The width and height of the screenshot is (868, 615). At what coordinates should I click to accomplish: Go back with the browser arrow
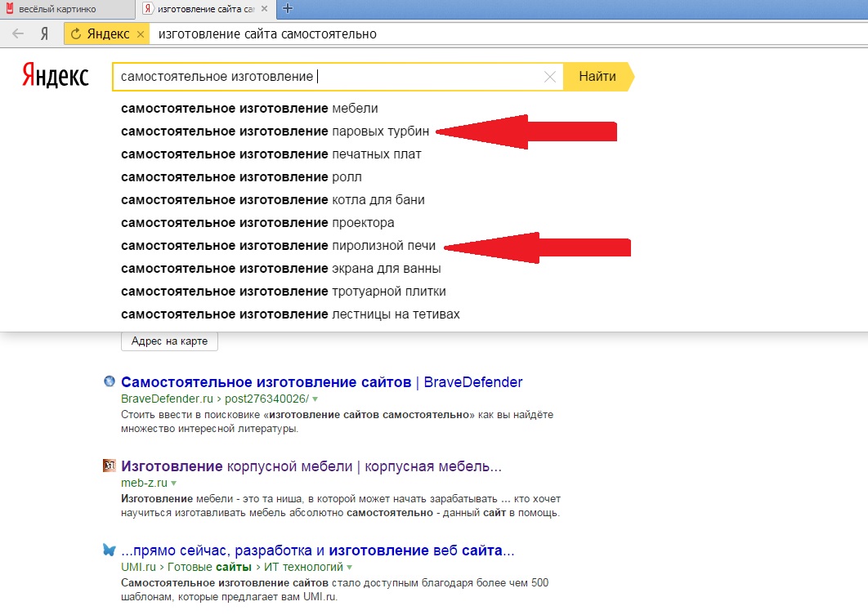(18, 33)
